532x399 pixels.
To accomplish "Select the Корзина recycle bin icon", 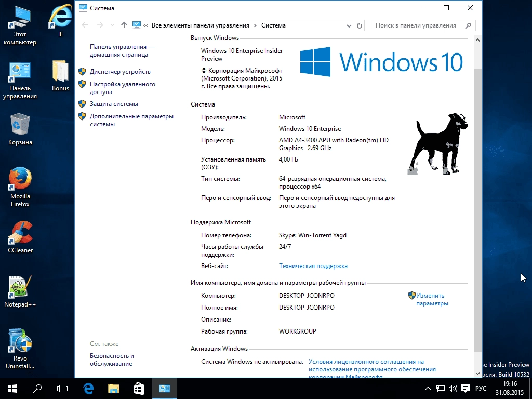I will (20, 129).
